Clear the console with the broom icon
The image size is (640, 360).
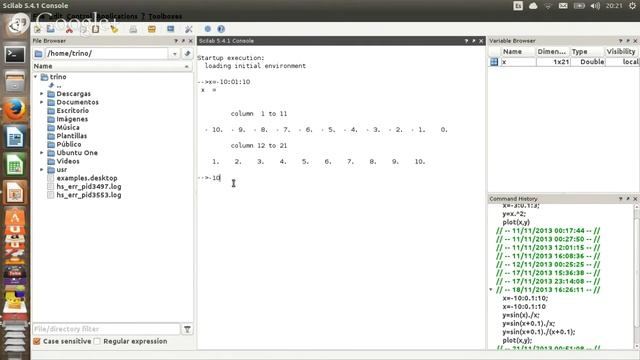114,29
